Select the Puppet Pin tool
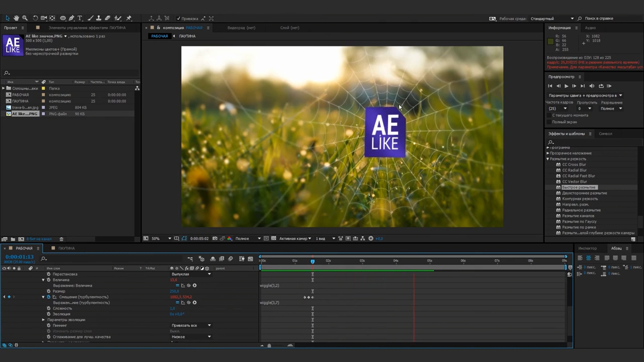Screen dimensions: 644x362 (x=129, y=18)
